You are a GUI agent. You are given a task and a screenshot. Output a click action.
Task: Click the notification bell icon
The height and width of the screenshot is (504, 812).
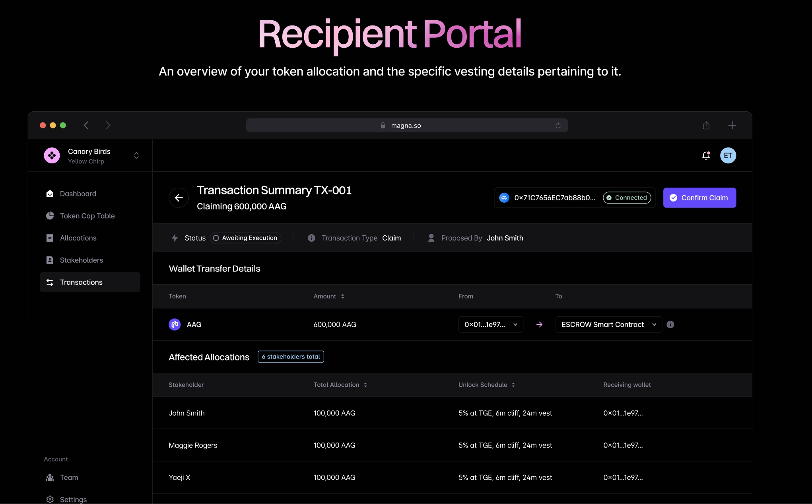click(x=706, y=156)
